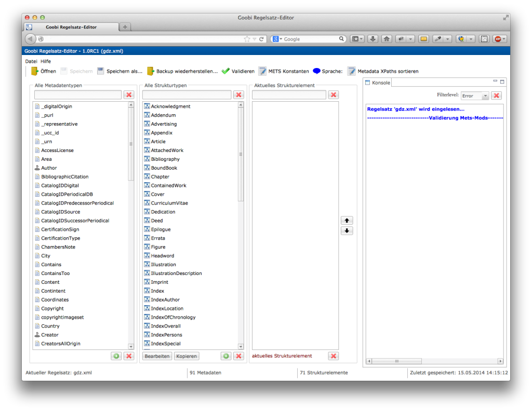Clear the Alle Metadatentypen filter
Screen dimensions: 532x411
point(129,95)
